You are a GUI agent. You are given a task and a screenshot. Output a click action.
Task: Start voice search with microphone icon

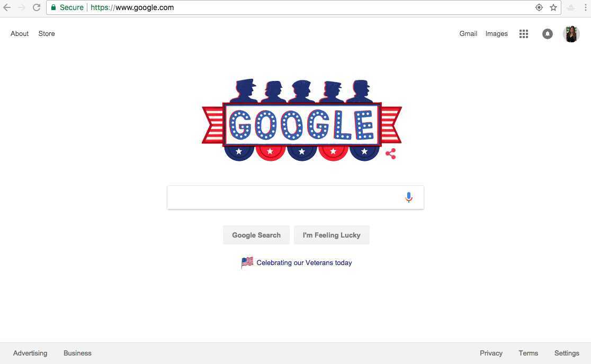[409, 197]
